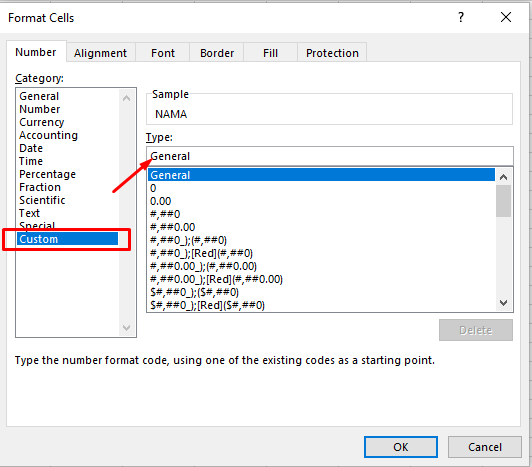Click the Type input field containing General
Image resolution: width=532 pixels, height=467 pixels.
pos(330,156)
